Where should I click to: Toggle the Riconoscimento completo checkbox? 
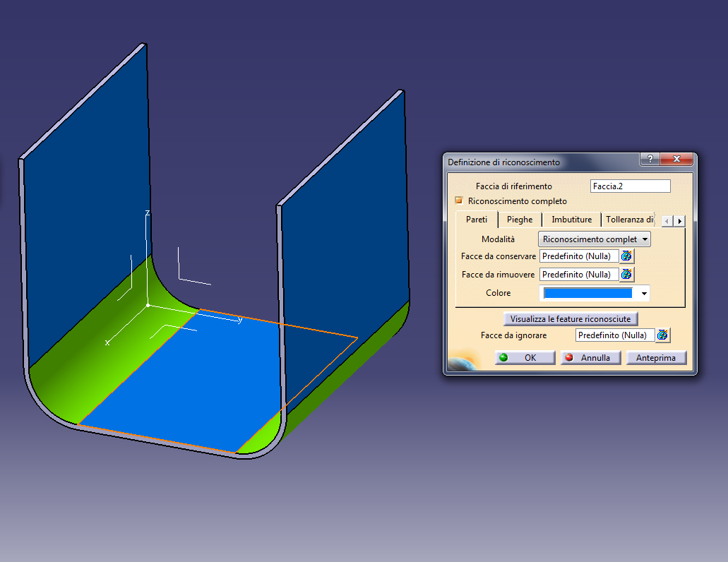pyautogui.click(x=458, y=201)
